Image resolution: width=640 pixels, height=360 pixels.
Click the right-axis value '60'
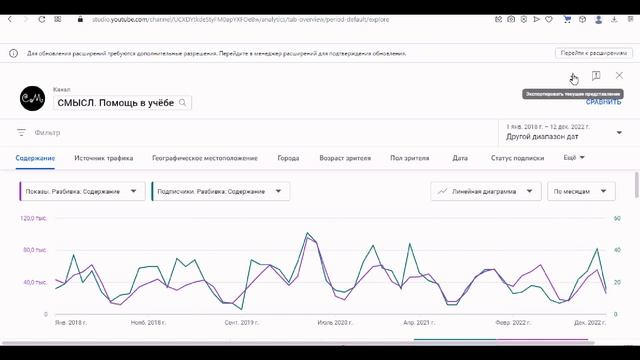(x=617, y=218)
